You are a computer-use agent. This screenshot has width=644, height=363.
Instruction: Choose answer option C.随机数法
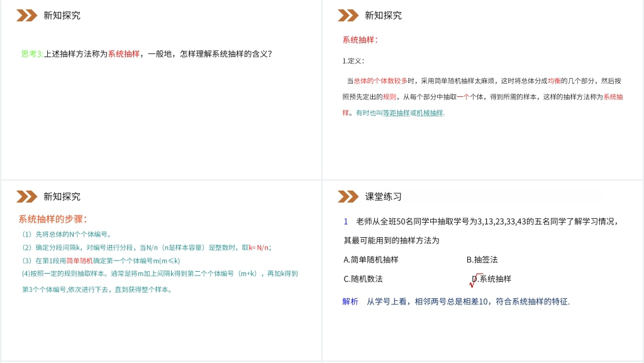click(363, 279)
